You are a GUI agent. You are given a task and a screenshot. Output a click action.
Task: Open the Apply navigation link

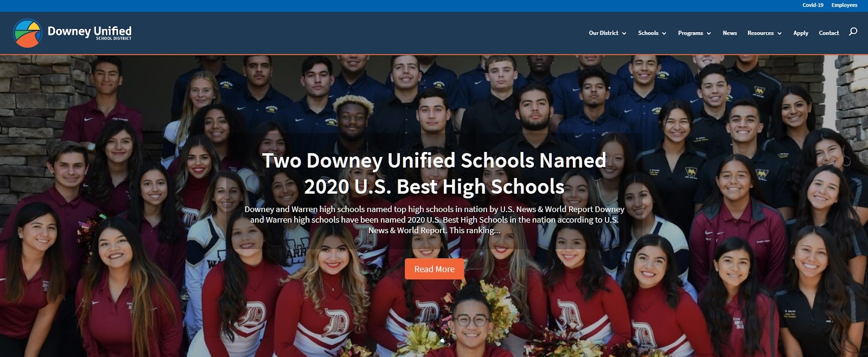(801, 33)
